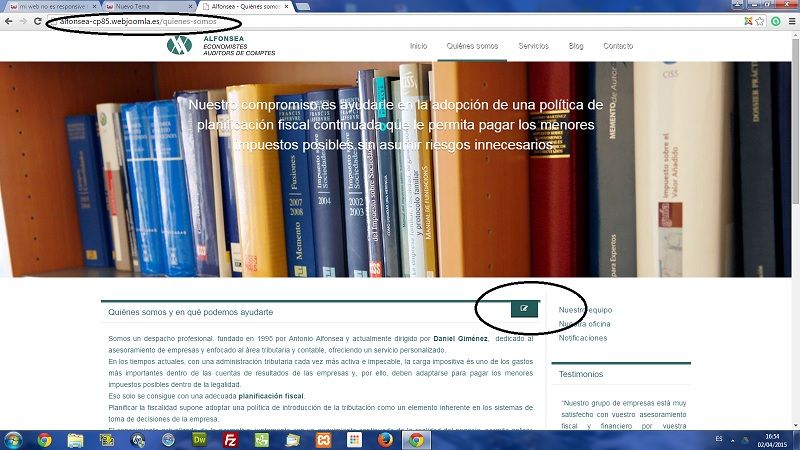Viewport: 800px width, 450px height.
Task: Follow the 'Nuestra oficina' sidebar link
Action: click(584, 324)
